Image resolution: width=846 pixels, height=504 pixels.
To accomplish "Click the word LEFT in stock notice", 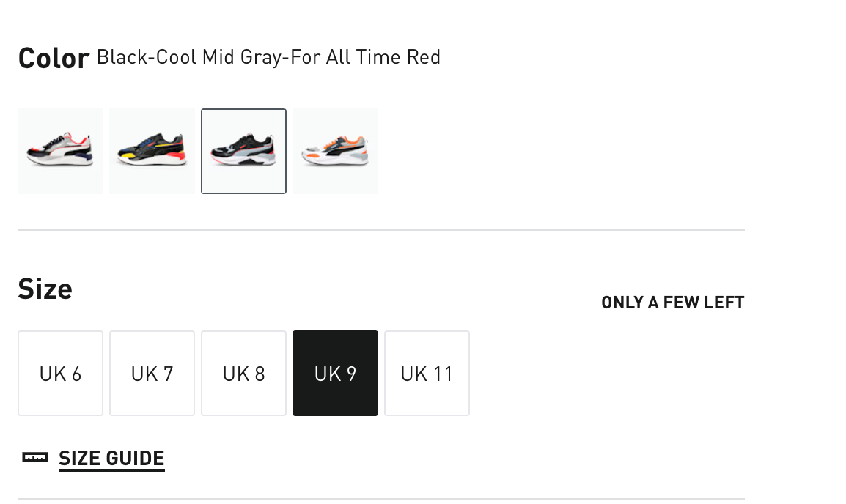I will 726,303.
